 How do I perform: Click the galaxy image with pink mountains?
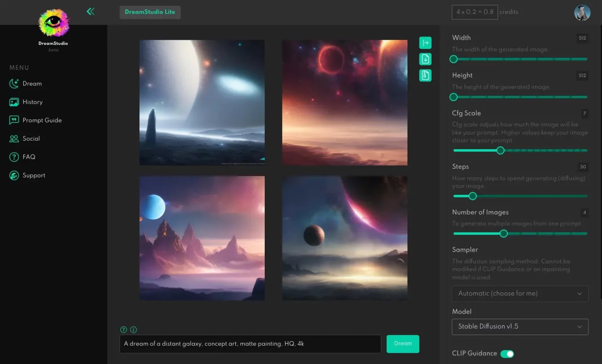(x=202, y=238)
